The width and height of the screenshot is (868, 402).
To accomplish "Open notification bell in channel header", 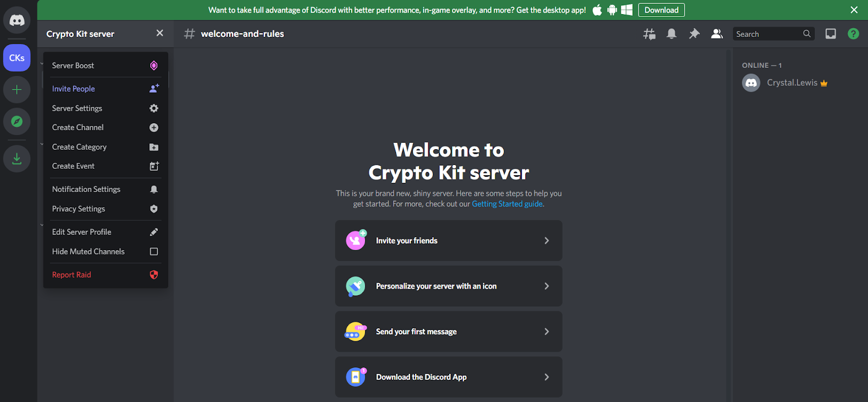I will [672, 34].
